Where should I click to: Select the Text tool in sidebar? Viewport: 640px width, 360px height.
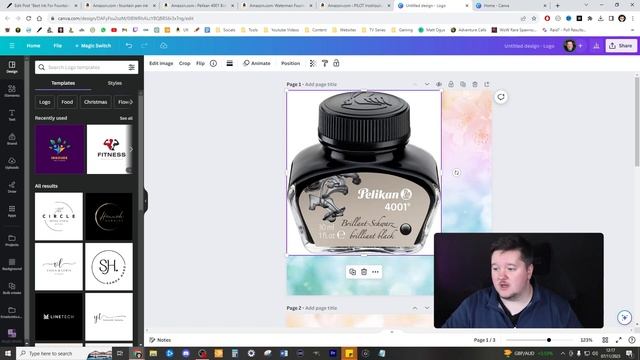pyautogui.click(x=12, y=115)
